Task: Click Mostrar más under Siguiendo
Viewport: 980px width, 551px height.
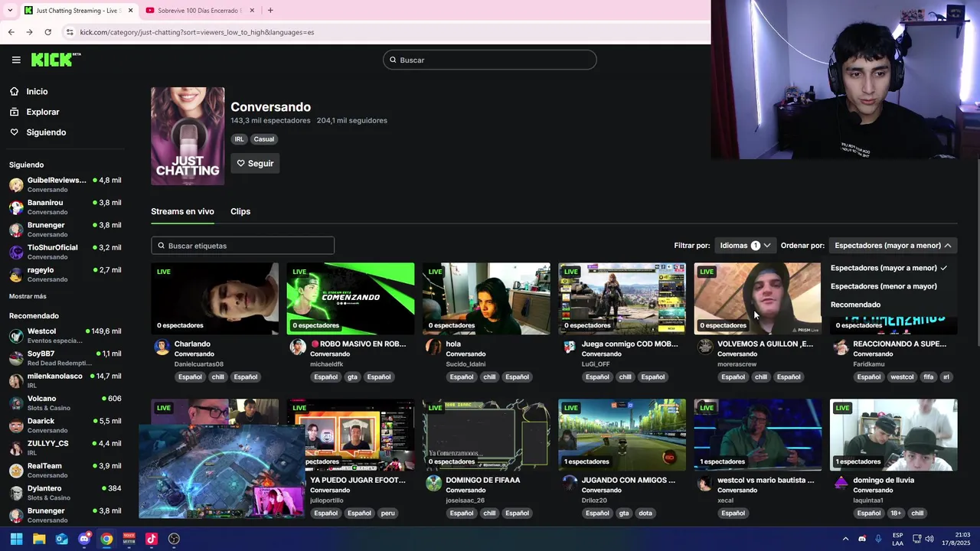Action: (28, 296)
